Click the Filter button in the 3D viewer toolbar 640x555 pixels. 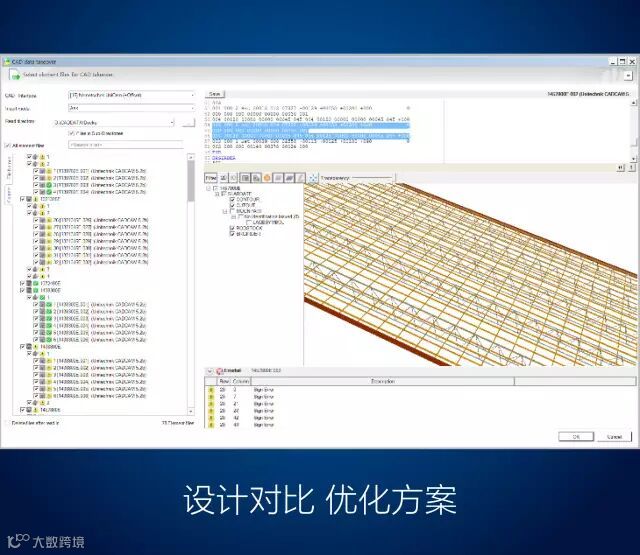coord(211,178)
